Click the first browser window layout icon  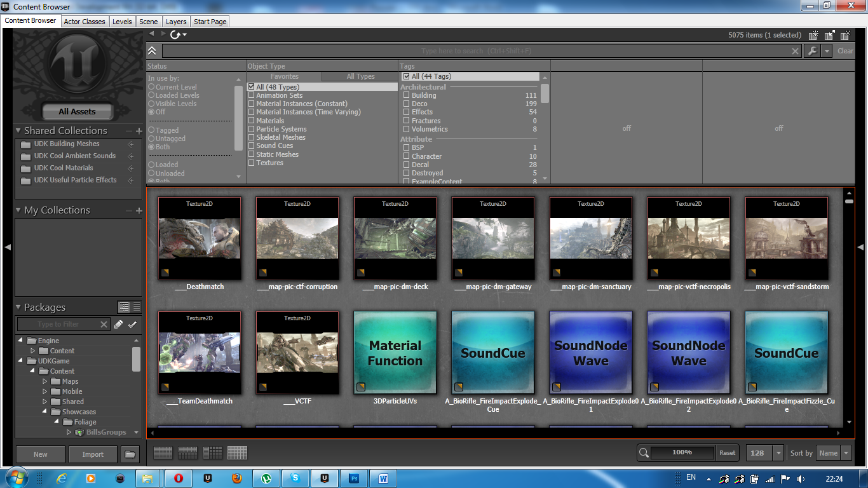[814, 35]
